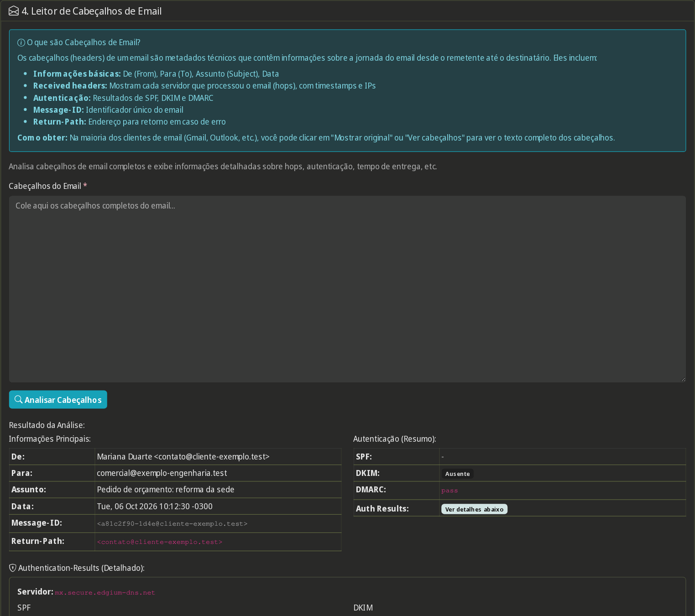Viewport: 695px width, 616px height.
Task: Click the info icon beside 'O que são Cabeçalhos'
Action: point(21,43)
